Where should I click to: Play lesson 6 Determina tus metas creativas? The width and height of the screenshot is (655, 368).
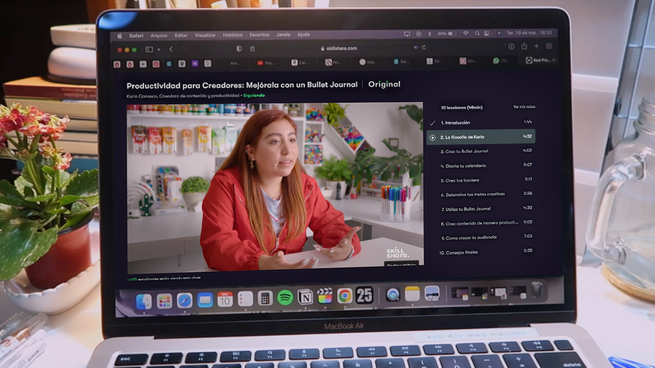coord(481,195)
